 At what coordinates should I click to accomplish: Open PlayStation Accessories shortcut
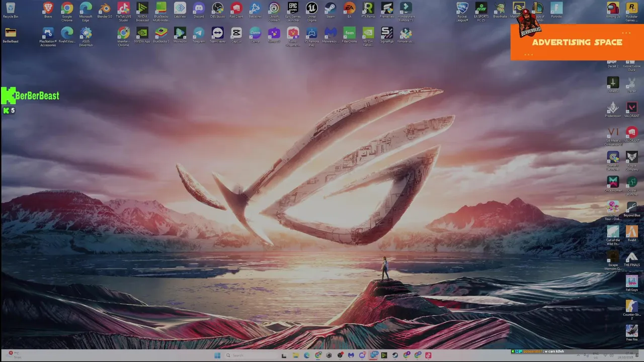tap(48, 36)
